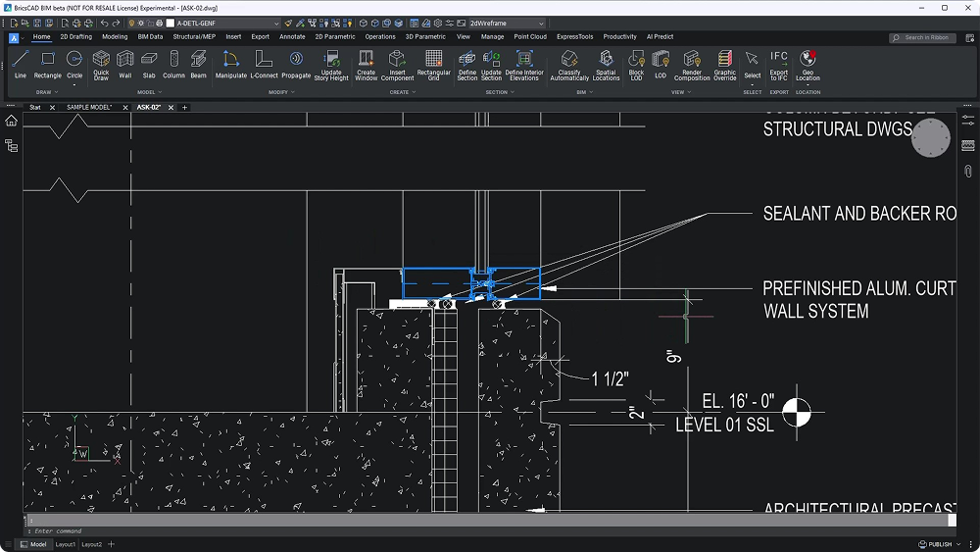Image resolution: width=980 pixels, height=552 pixels.
Task: Click the Geo Location icon
Action: pyautogui.click(x=808, y=65)
